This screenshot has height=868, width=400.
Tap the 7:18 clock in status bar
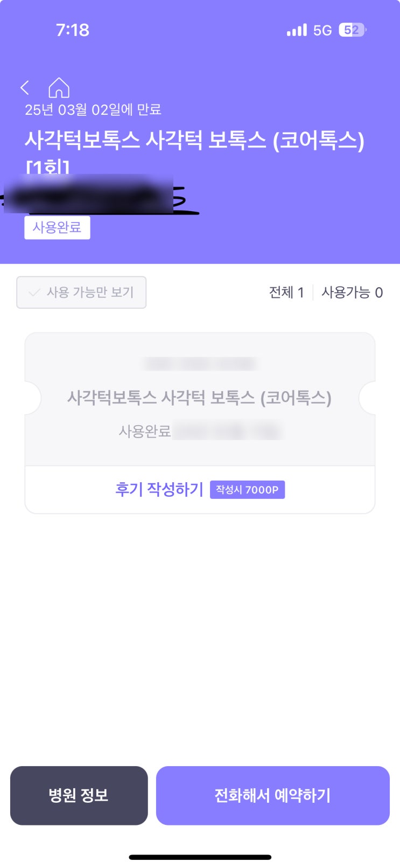(73, 30)
